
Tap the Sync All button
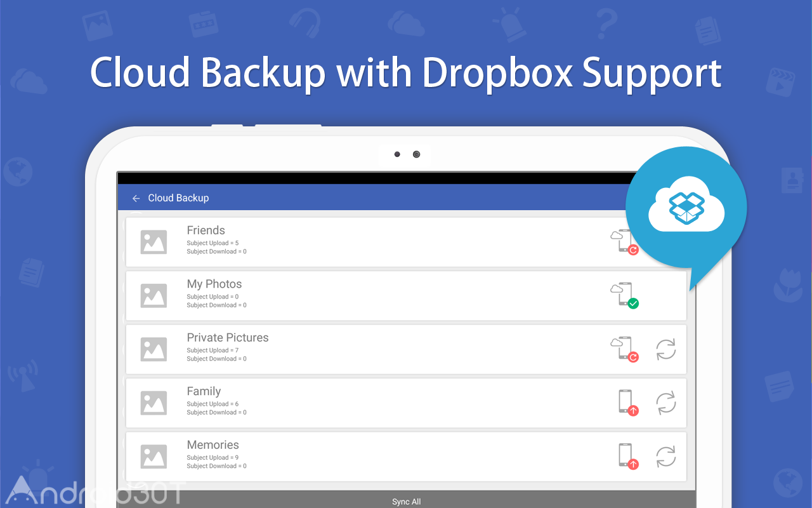pos(407,500)
